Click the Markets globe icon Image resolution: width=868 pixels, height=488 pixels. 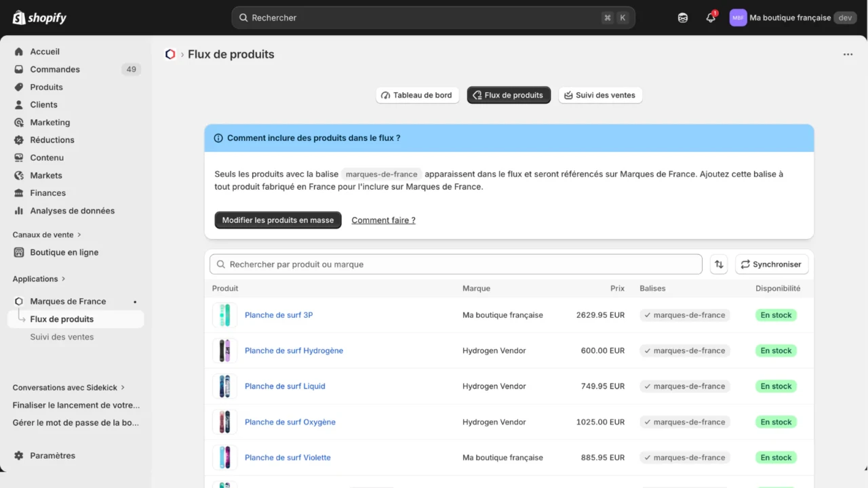click(x=19, y=175)
